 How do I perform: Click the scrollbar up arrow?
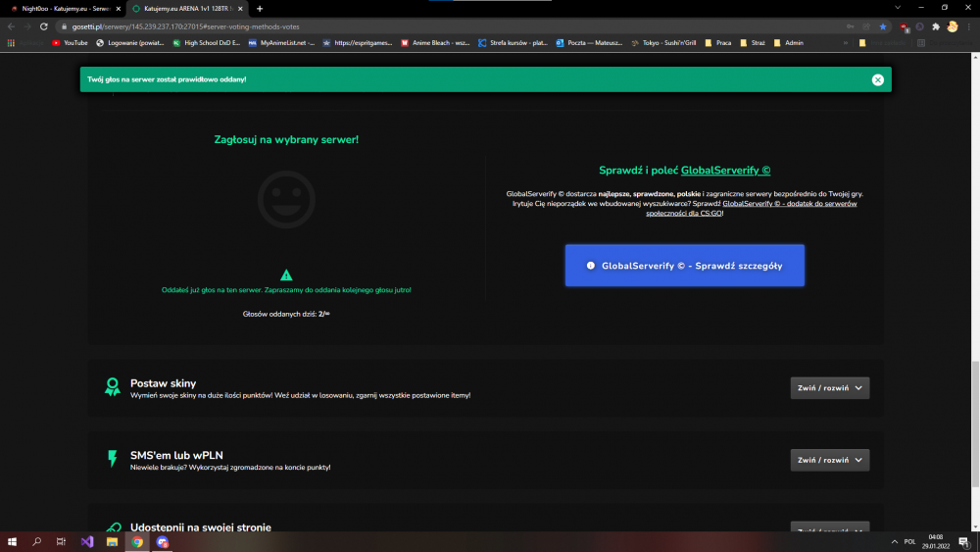click(x=975, y=57)
